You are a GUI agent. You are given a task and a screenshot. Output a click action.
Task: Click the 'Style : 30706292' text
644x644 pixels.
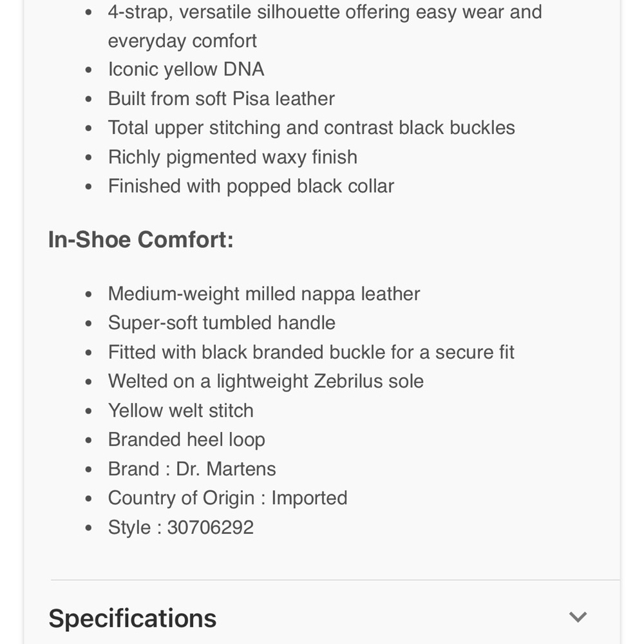[181, 527]
